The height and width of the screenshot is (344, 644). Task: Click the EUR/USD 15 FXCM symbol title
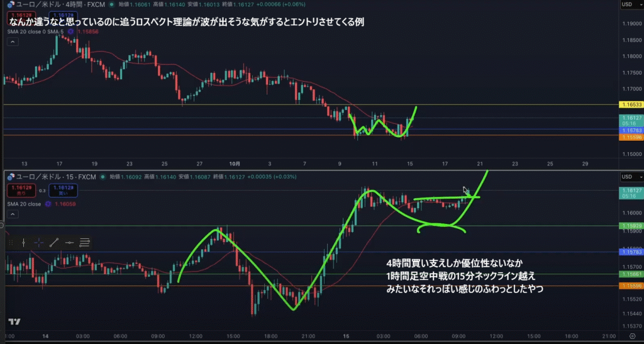click(52, 177)
